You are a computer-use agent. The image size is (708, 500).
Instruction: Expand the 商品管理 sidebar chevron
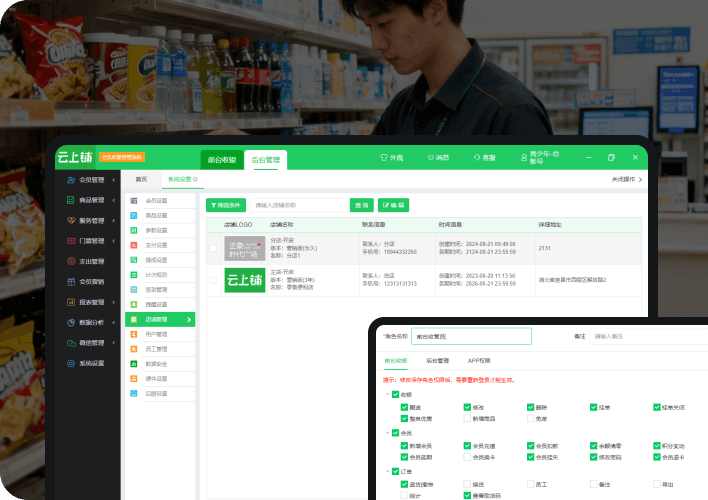(113, 200)
